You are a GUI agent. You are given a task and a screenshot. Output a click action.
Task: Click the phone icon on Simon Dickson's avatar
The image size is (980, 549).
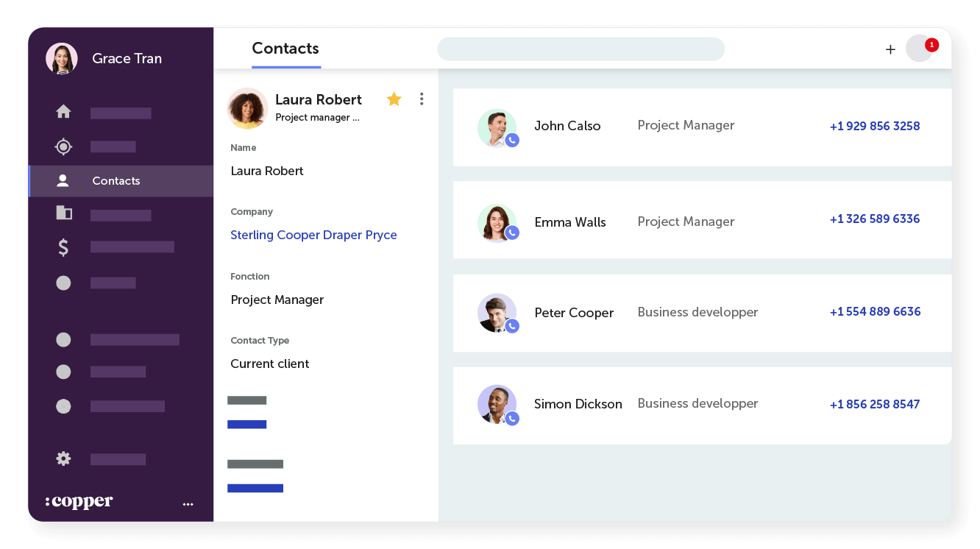click(512, 418)
